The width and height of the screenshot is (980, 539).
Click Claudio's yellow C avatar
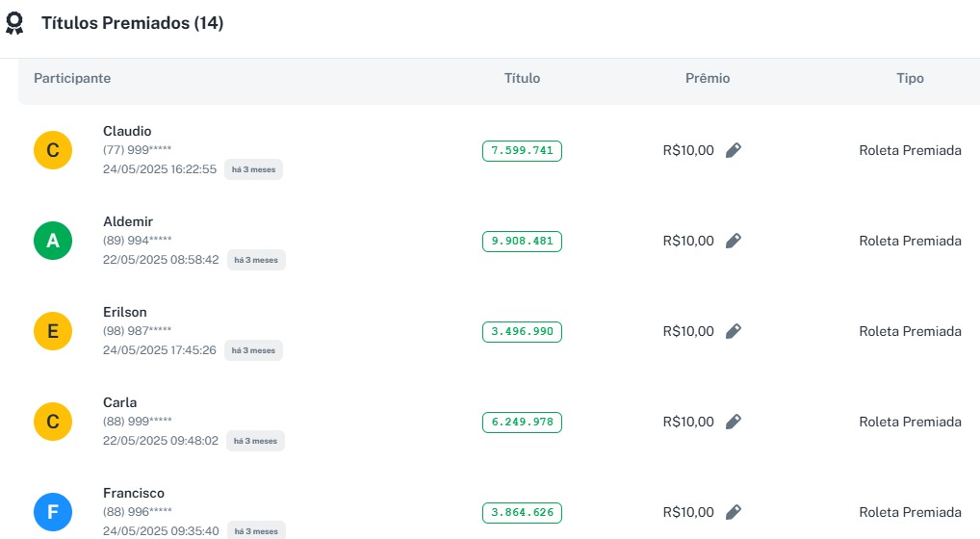tap(53, 150)
